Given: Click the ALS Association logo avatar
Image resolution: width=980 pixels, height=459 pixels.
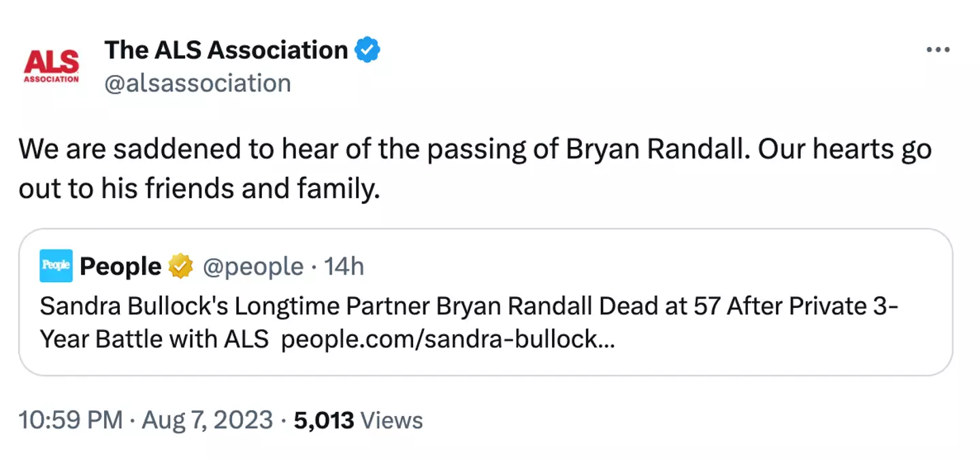Looking at the screenshot, I should tap(51, 66).
